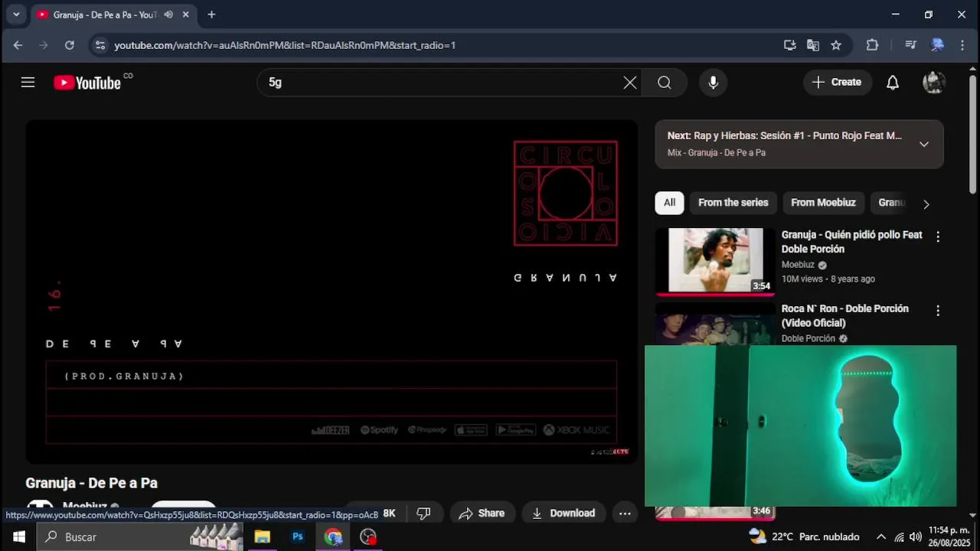Click the Granuja - De Pe a Pa title

[91, 483]
